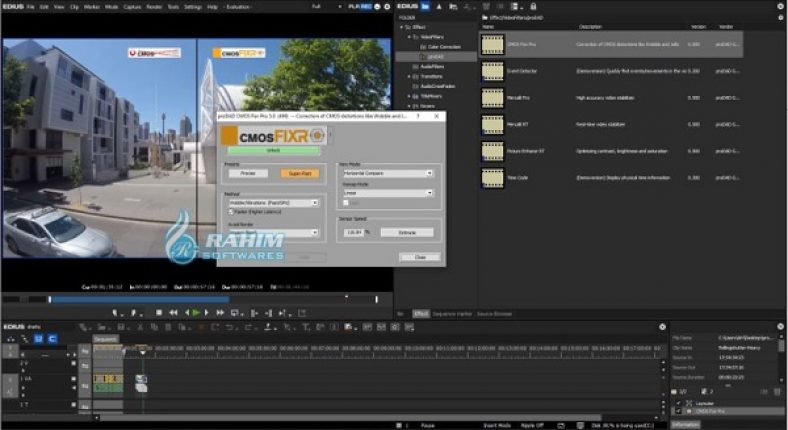788x430 pixels.
Task: Click the Stop button in player controls
Action: [158, 312]
